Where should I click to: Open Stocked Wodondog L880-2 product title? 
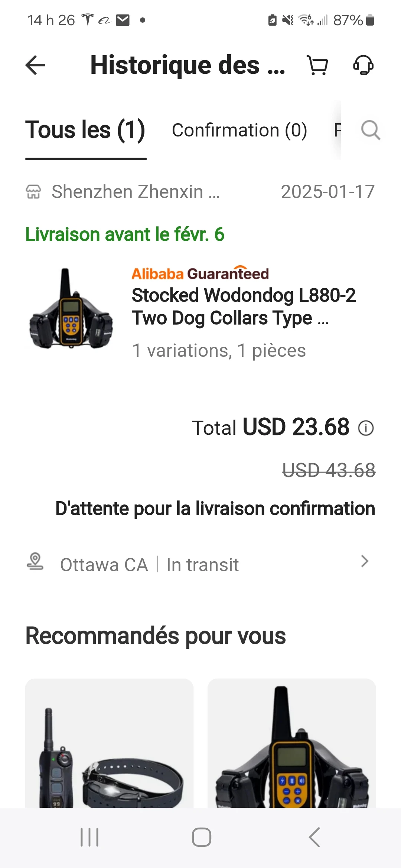tap(243, 306)
